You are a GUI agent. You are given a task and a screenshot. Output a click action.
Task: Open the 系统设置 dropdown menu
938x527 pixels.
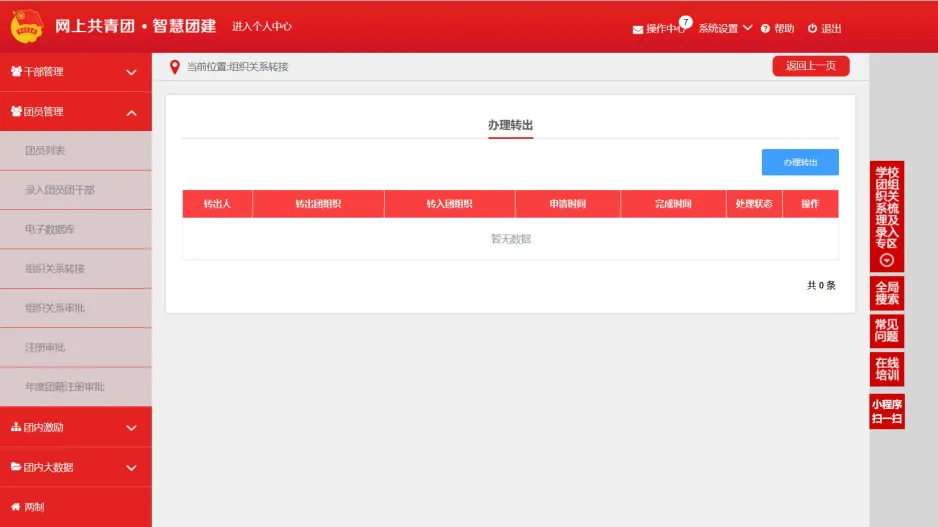pos(725,28)
